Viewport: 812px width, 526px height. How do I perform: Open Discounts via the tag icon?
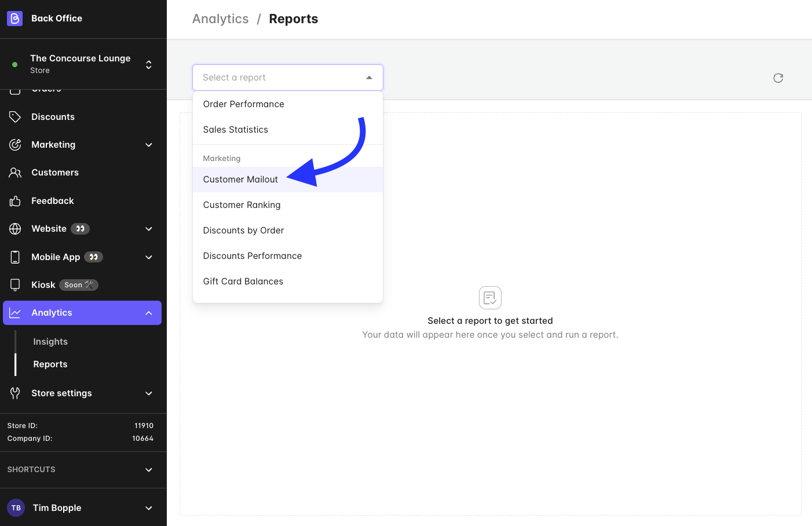coord(15,117)
